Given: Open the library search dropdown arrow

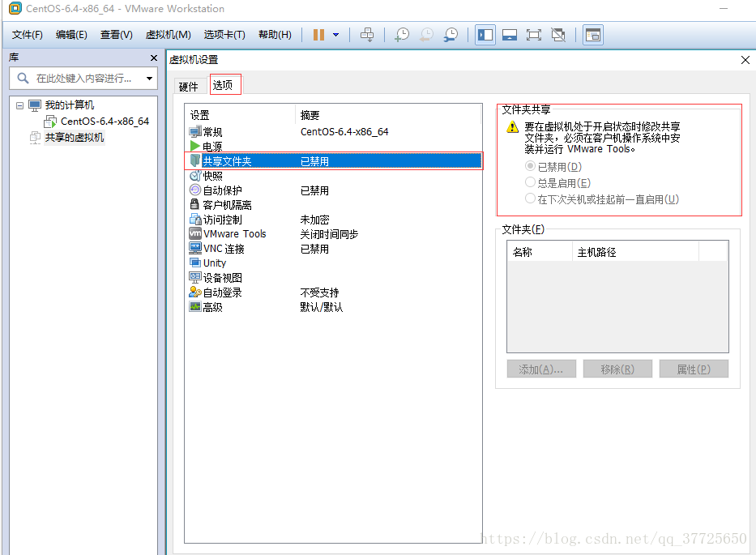Looking at the screenshot, I should click(x=149, y=78).
